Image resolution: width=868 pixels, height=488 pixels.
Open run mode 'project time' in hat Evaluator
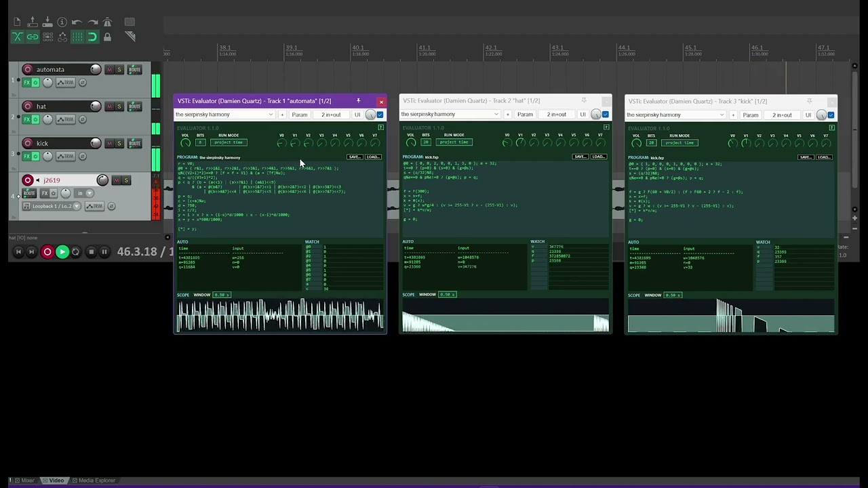454,142
